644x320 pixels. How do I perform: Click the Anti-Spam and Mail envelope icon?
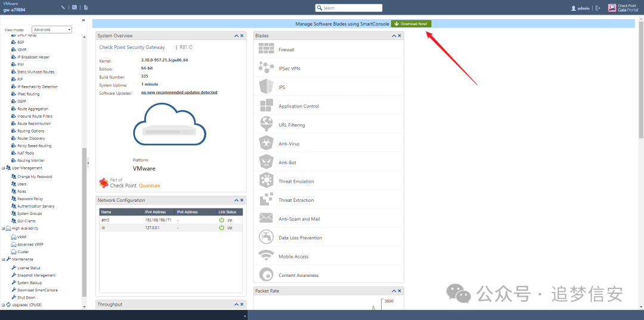tap(266, 219)
